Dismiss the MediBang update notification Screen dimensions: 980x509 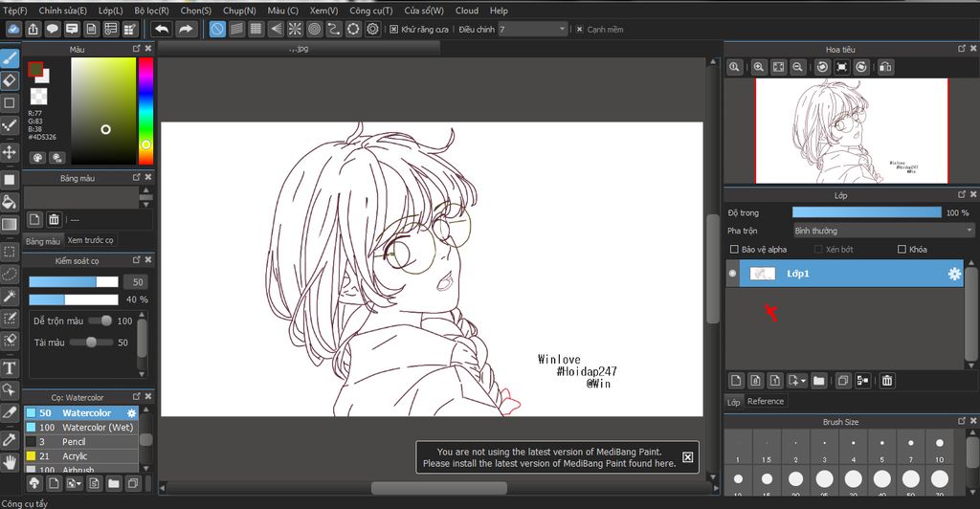point(687,457)
